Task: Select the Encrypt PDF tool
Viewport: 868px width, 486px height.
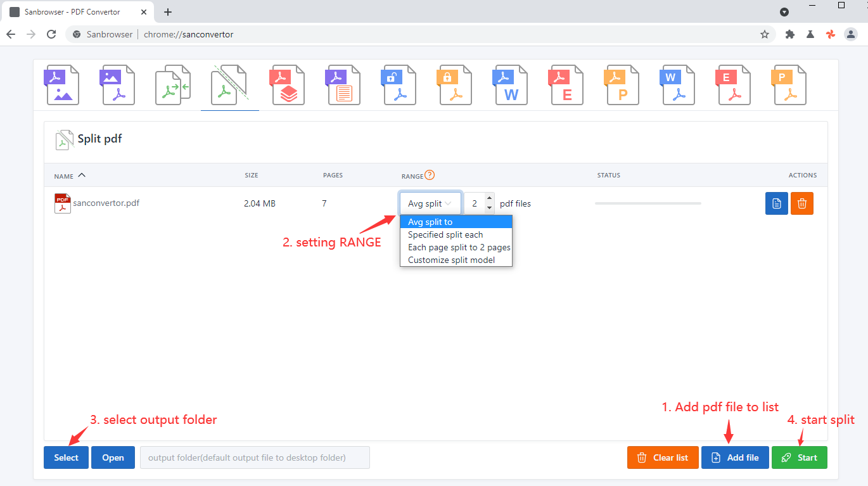Action: point(455,85)
